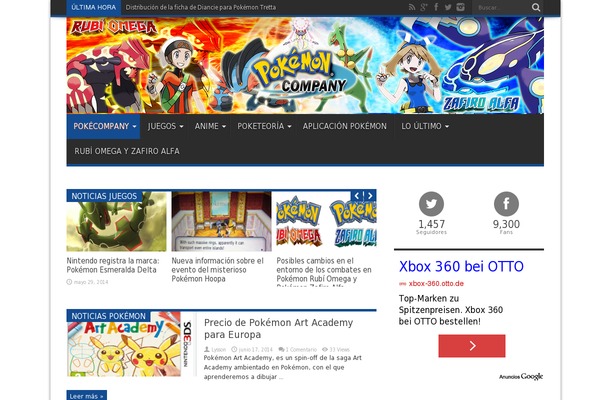
Task: Click the 33 Views counter
Action: click(x=339, y=349)
